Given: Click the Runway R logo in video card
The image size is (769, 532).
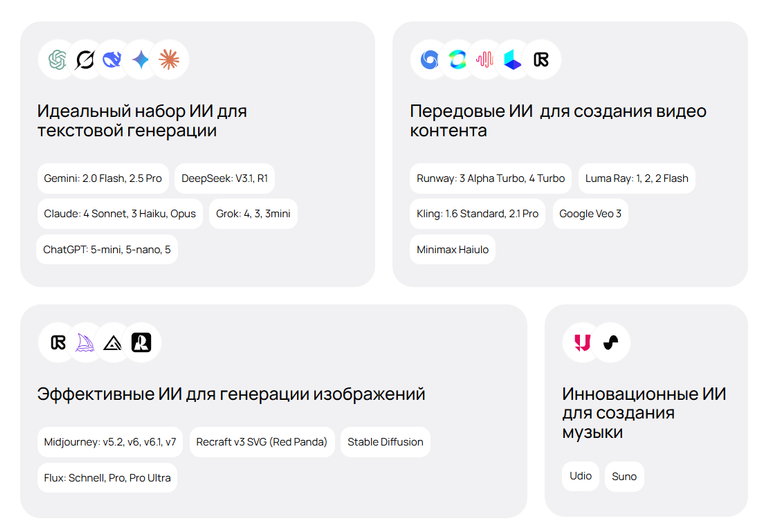Looking at the screenshot, I should (x=541, y=60).
